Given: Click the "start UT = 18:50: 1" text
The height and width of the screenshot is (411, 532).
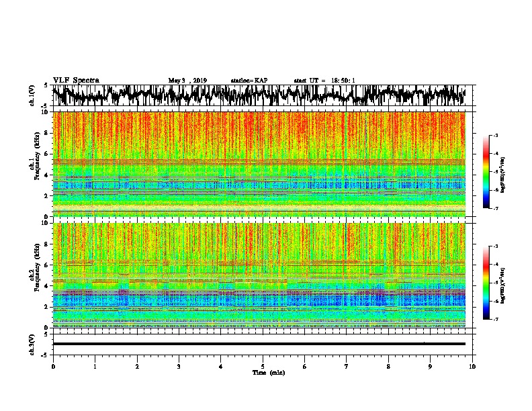Looking at the screenshot, I should [324, 81].
